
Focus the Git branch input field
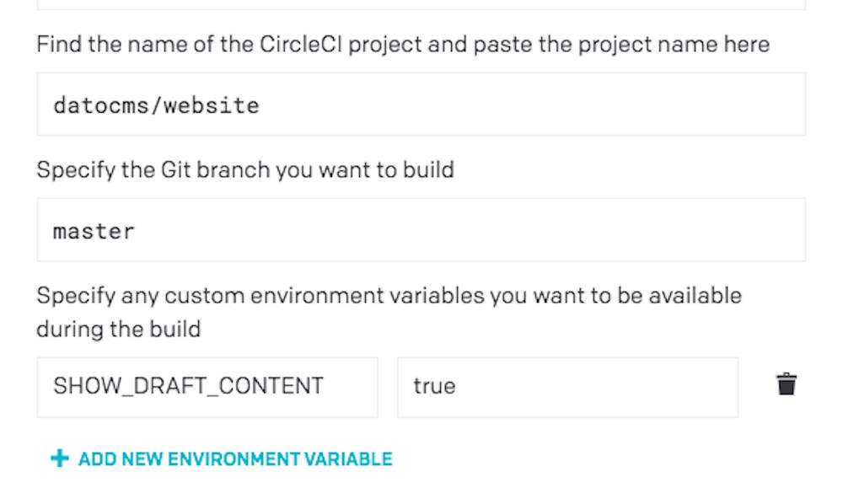(x=421, y=230)
